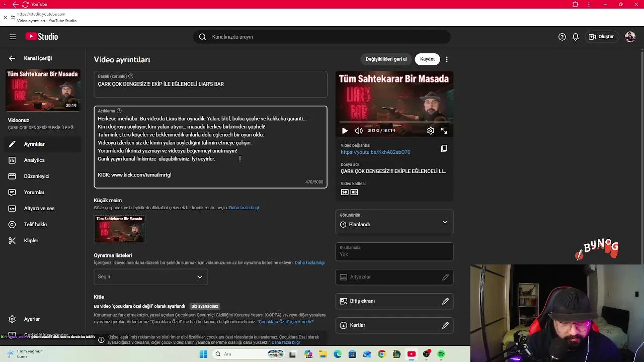
Task: Play the video preview
Action: pos(345,131)
